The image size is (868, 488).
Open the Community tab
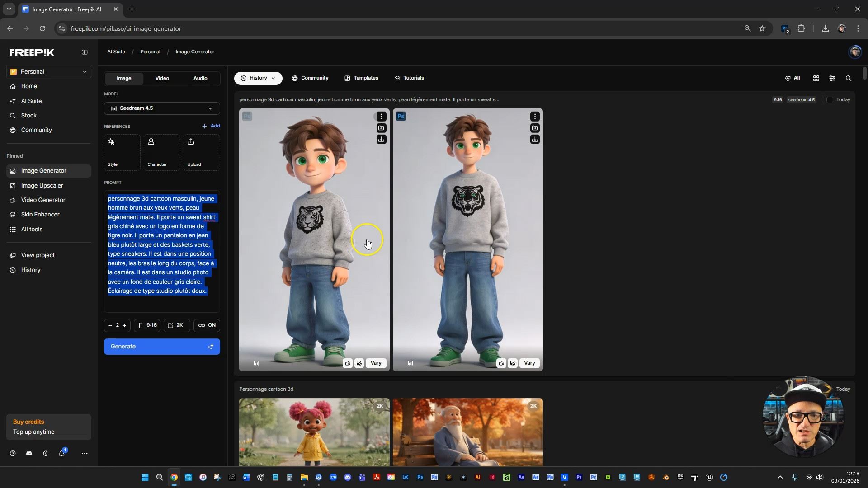tap(310, 78)
